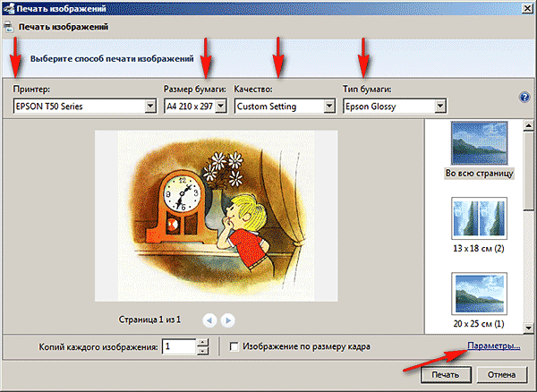
Task: Click the layout list scrollbar up arrow
Action: [x=529, y=125]
